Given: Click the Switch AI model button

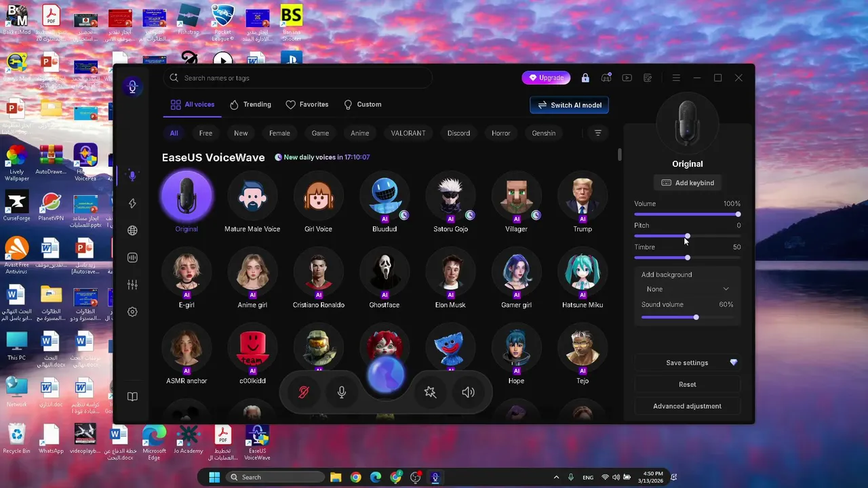Looking at the screenshot, I should tap(569, 105).
